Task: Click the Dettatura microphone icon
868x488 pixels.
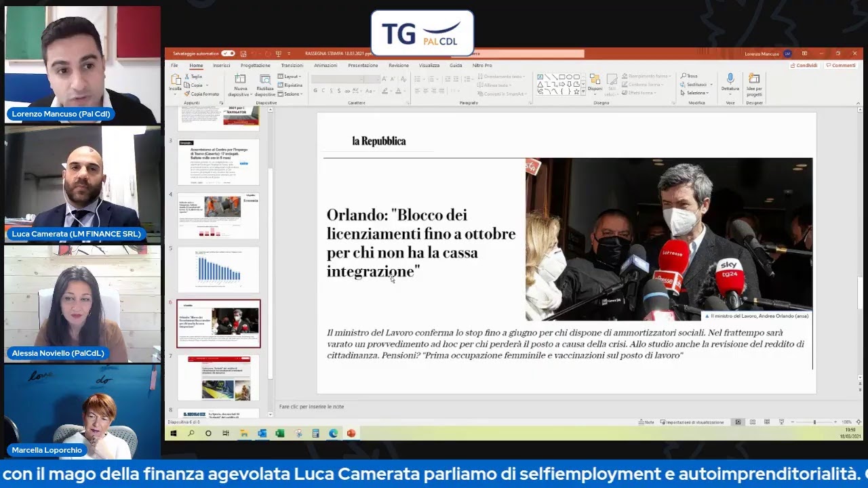Action: 730,79
